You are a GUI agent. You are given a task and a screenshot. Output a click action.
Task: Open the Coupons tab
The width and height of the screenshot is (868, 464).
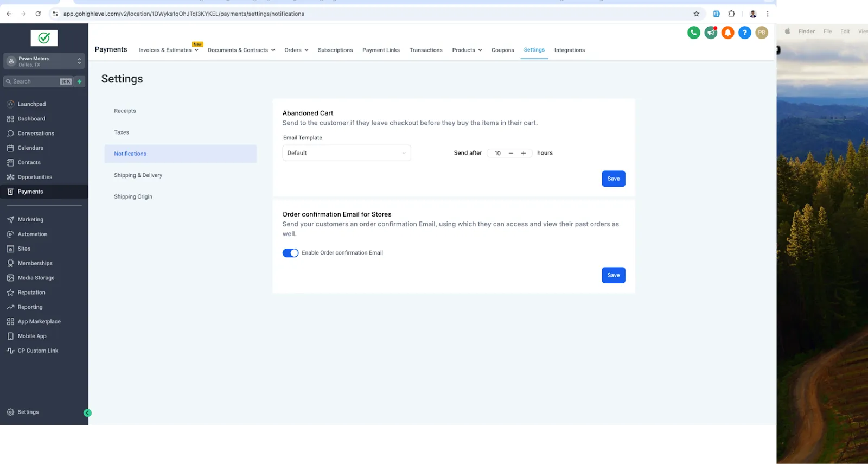tap(502, 50)
